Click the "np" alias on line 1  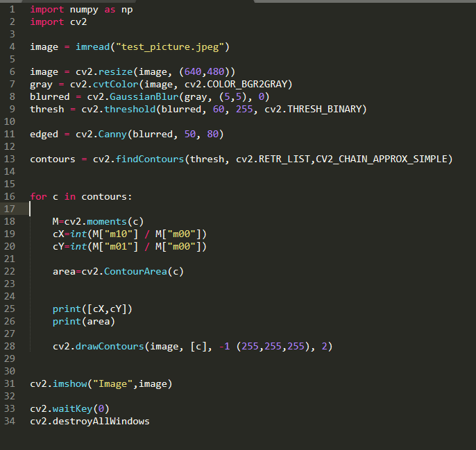[127, 10]
